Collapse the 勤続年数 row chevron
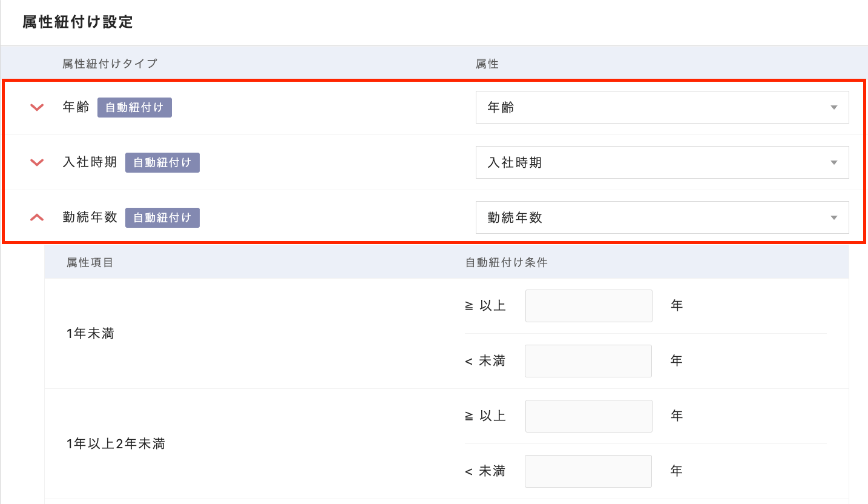Image resolution: width=868 pixels, height=504 pixels. coord(38,217)
